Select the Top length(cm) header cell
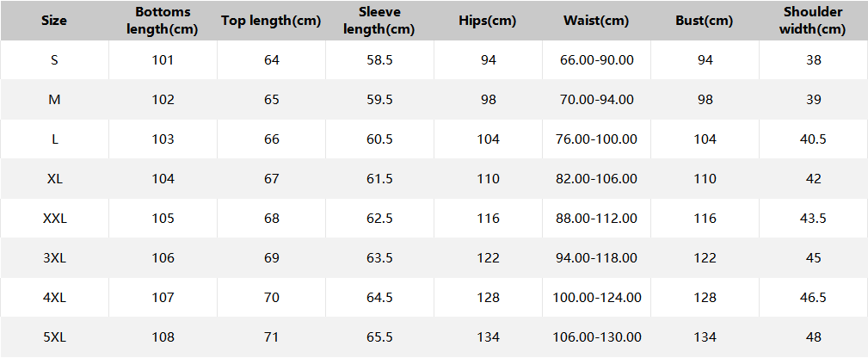 point(271,21)
